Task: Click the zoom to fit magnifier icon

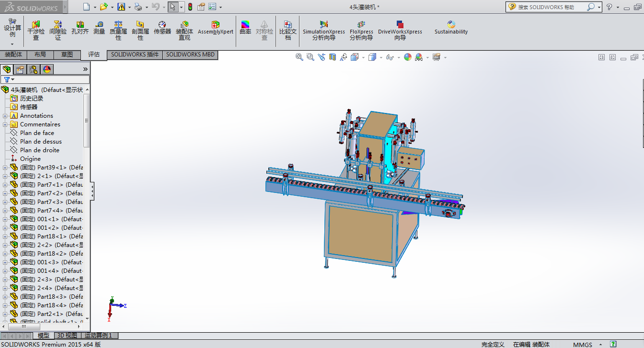Action: 299,57
